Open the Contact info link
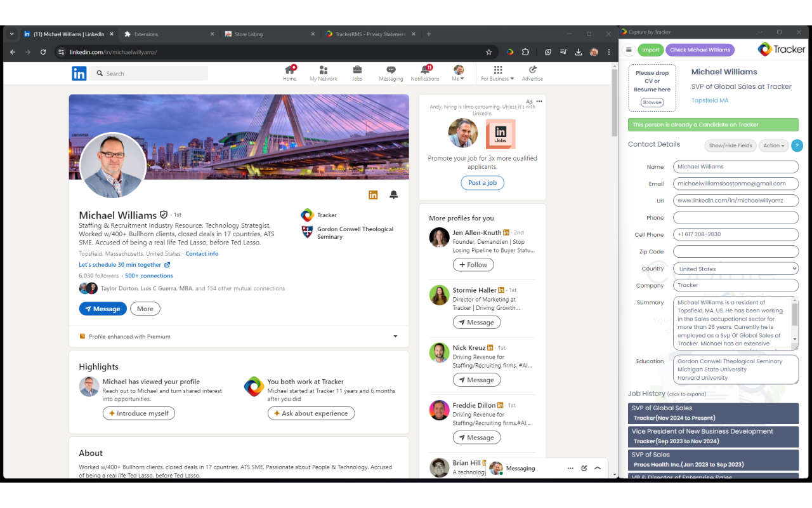 coord(202,254)
